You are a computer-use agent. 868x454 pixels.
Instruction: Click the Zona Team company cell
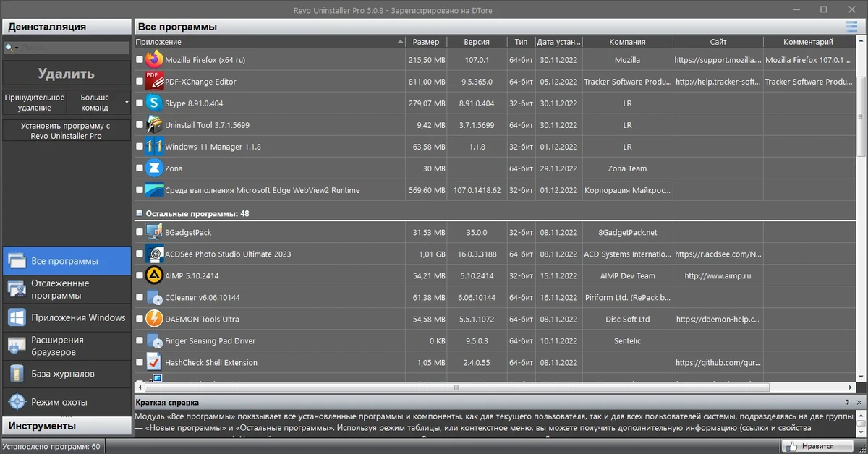[x=627, y=168]
